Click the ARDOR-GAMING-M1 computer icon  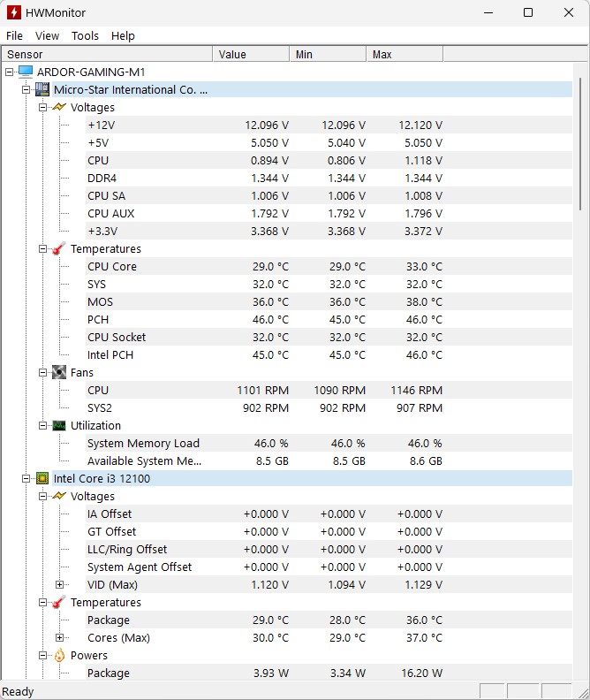26,72
